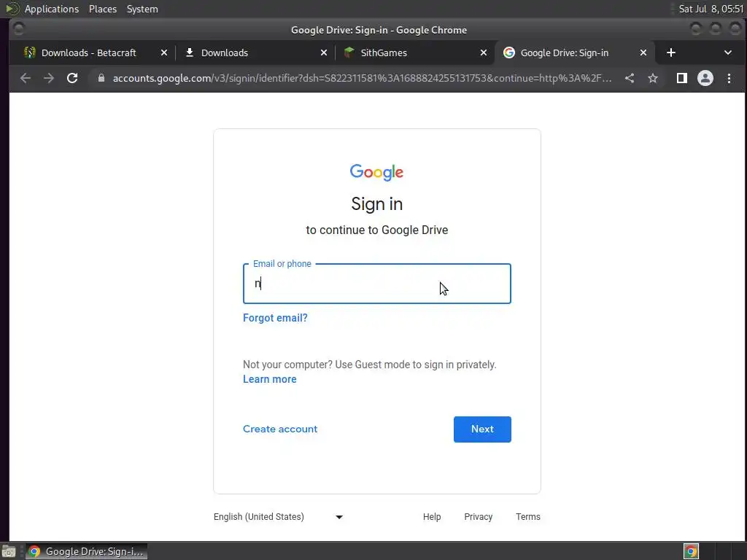Open the Chrome side panel icon
The height and width of the screenshot is (560, 747).
(x=682, y=78)
